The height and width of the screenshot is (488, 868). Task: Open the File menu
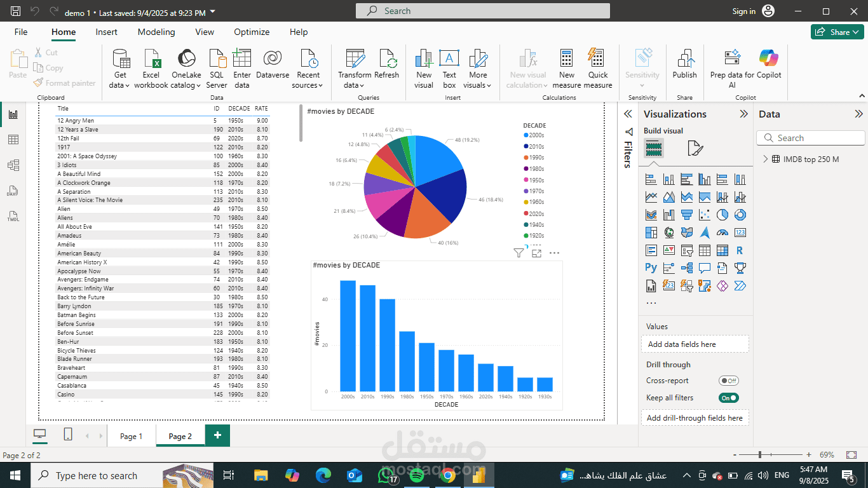pyautogui.click(x=21, y=32)
